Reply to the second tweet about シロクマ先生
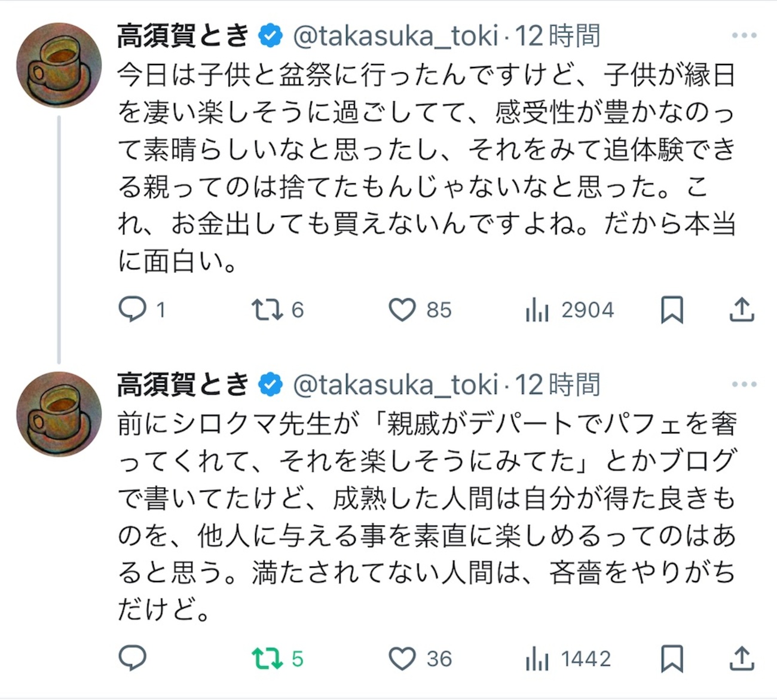 coord(133,658)
